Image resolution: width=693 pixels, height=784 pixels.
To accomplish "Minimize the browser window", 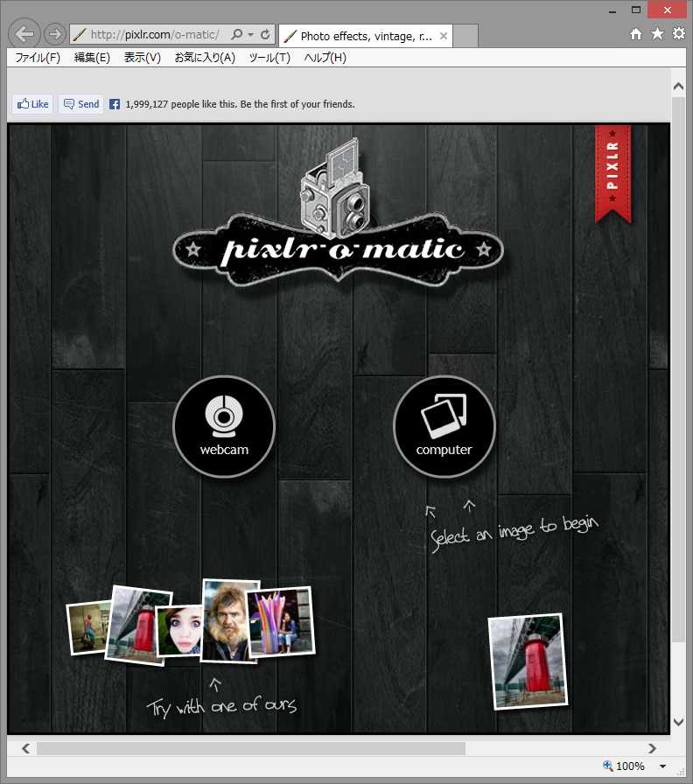I will click(612, 10).
